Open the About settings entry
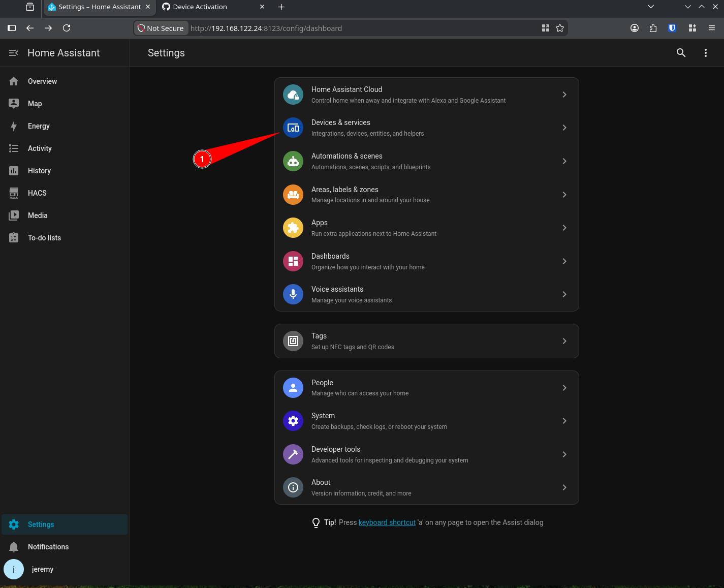Image resolution: width=724 pixels, height=588 pixels. [x=427, y=487]
